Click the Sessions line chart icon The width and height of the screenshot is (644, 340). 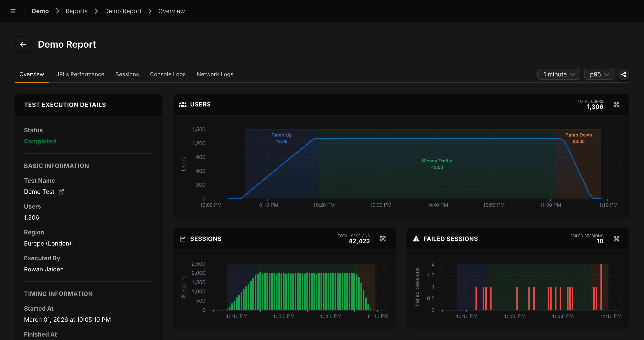pyautogui.click(x=183, y=239)
